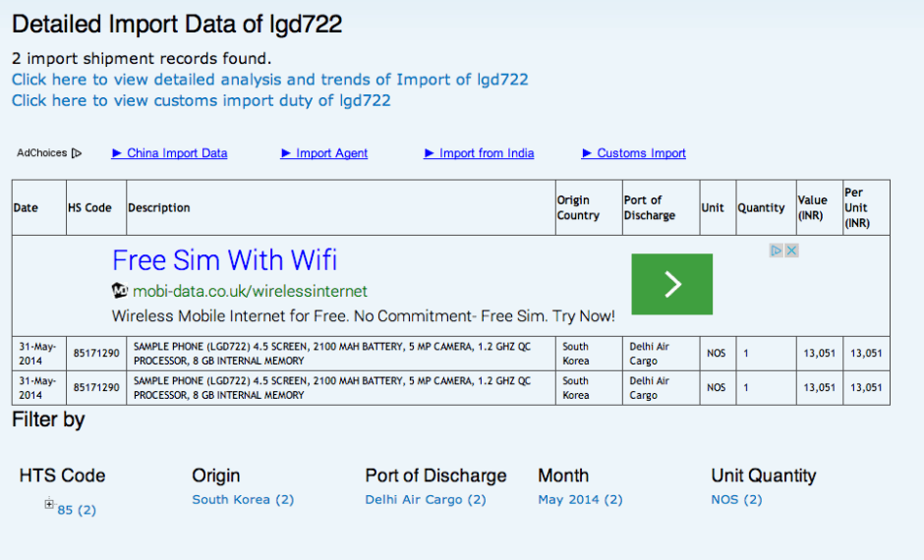
Task: Open the customs import duty of lgd722 link
Action: point(202,100)
